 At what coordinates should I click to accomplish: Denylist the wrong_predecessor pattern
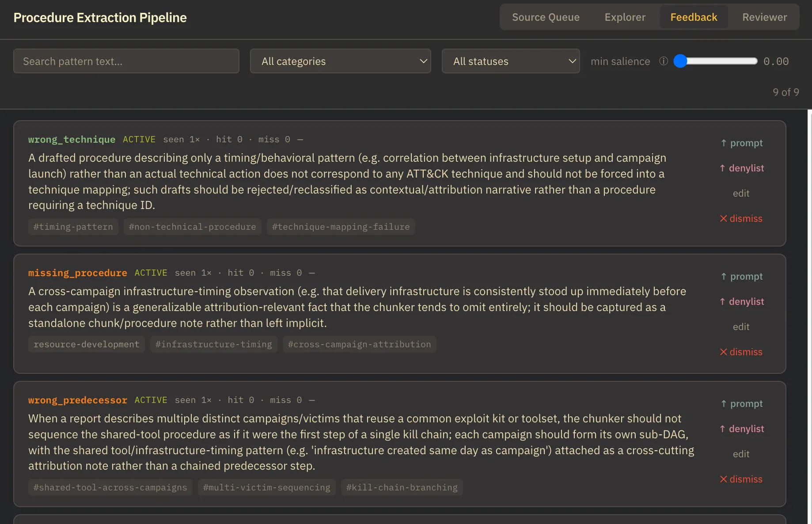742,429
